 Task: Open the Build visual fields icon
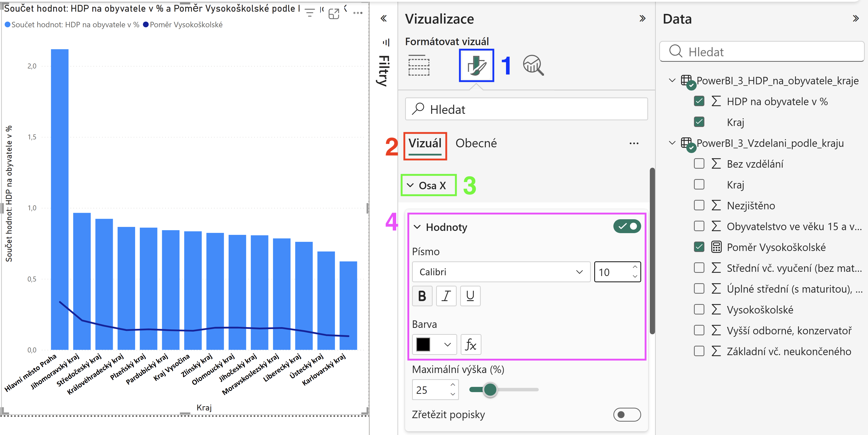coord(419,65)
